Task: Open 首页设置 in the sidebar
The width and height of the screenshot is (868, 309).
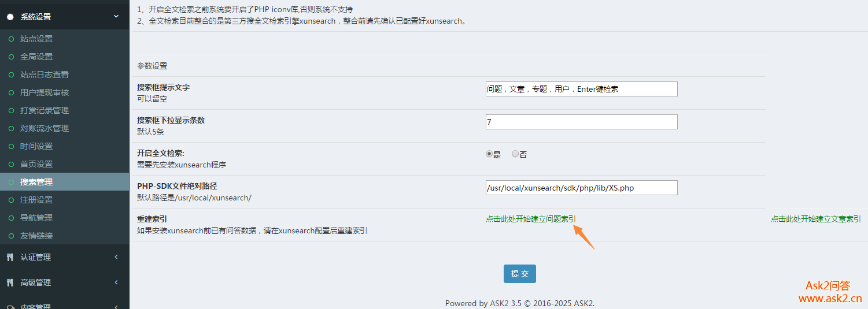Action: (x=36, y=164)
